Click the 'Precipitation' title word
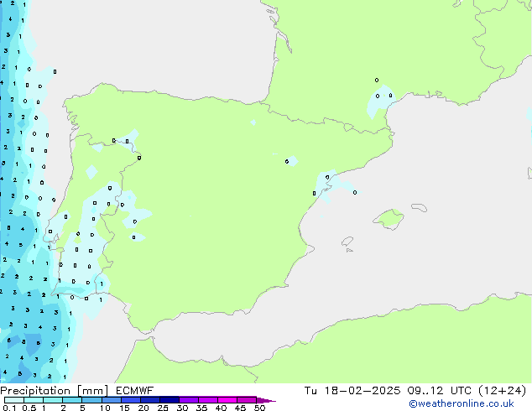Image resolution: width=532 pixels, height=411 pixels. (x=35, y=391)
